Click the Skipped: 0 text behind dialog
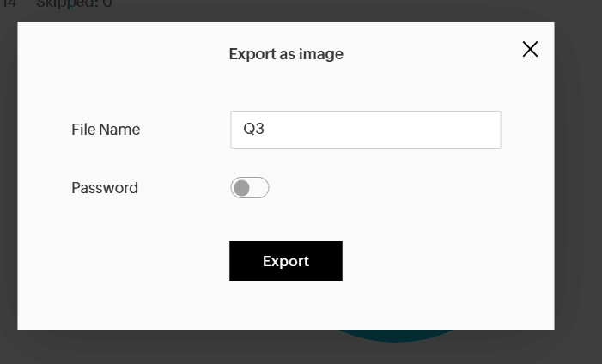The height and width of the screenshot is (364, 602). [x=74, y=4]
